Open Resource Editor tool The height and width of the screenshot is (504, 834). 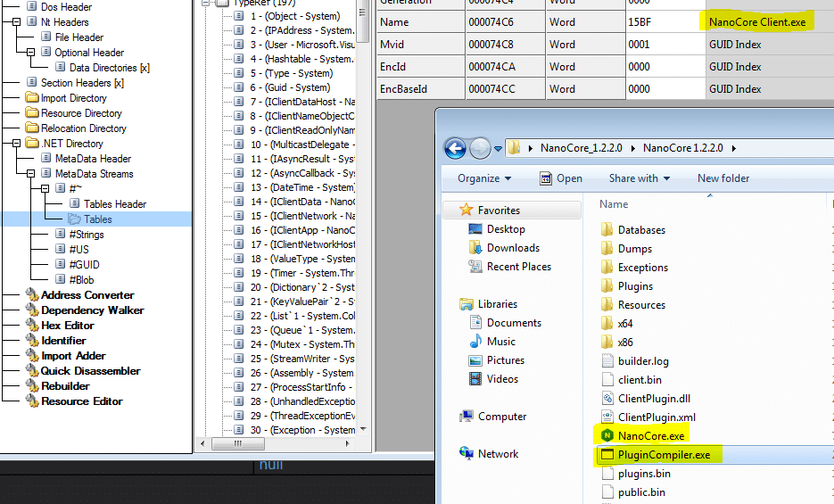tap(82, 401)
